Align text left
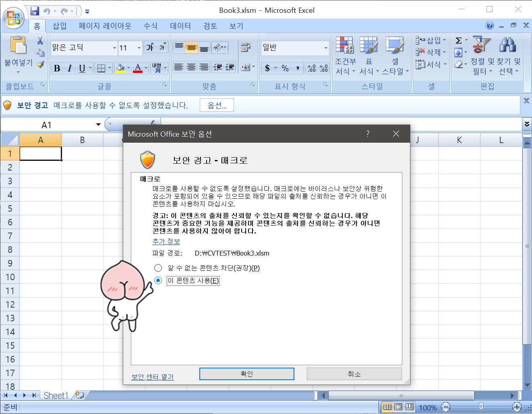The height and width of the screenshot is (414, 532). click(179, 67)
